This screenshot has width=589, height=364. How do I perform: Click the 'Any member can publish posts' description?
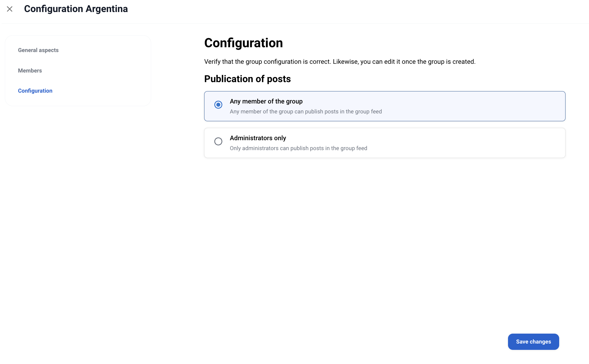point(306,112)
